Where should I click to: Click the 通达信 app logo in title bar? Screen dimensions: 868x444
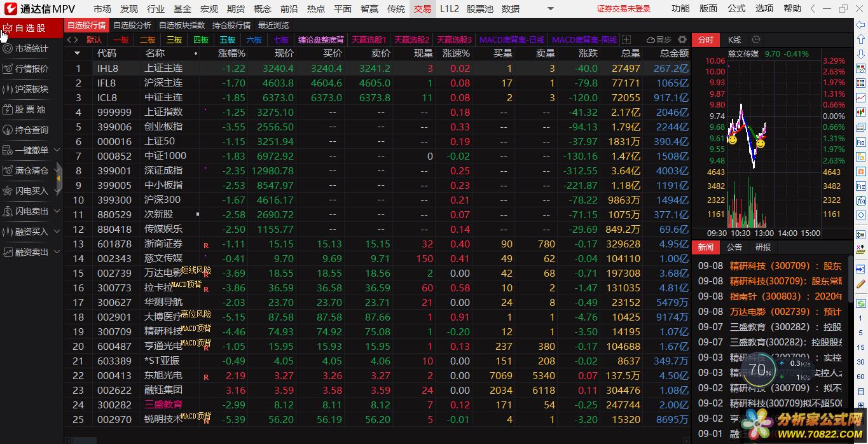(11, 8)
